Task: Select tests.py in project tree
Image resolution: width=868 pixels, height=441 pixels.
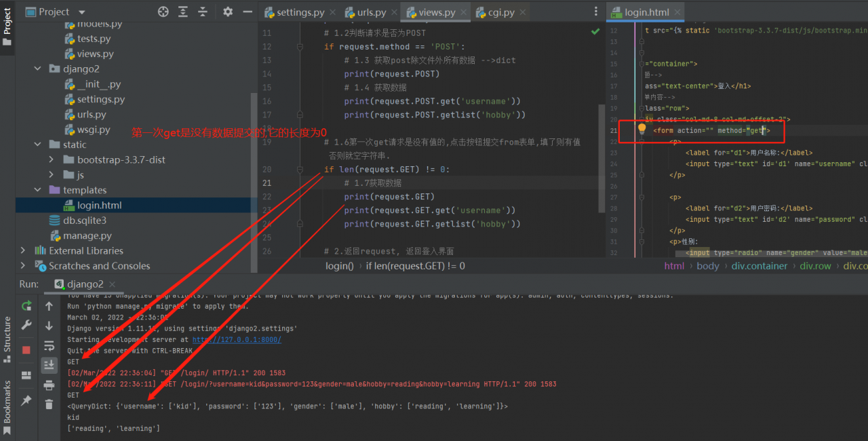Action: click(94, 39)
